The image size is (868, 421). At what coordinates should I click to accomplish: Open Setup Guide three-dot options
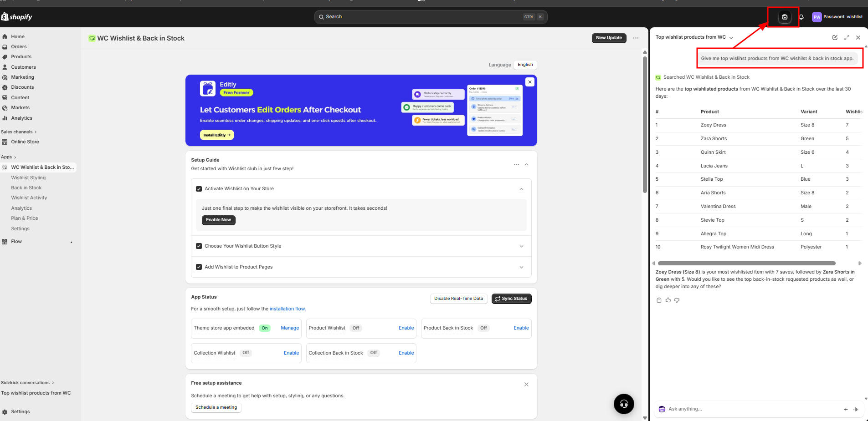point(516,164)
